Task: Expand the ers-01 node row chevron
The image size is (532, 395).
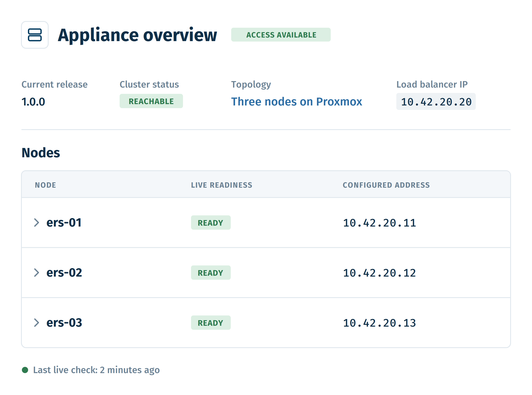Action: point(36,223)
